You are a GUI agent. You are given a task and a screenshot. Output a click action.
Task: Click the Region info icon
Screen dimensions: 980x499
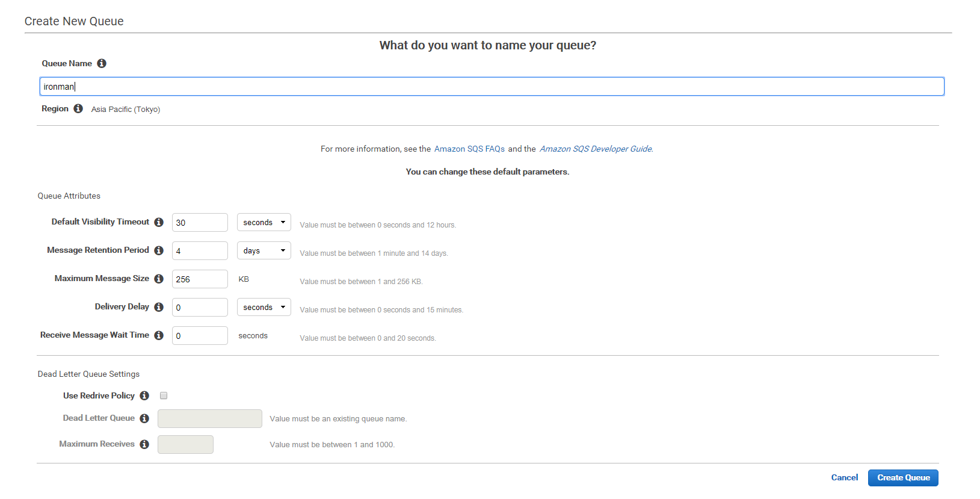pos(78,108)
